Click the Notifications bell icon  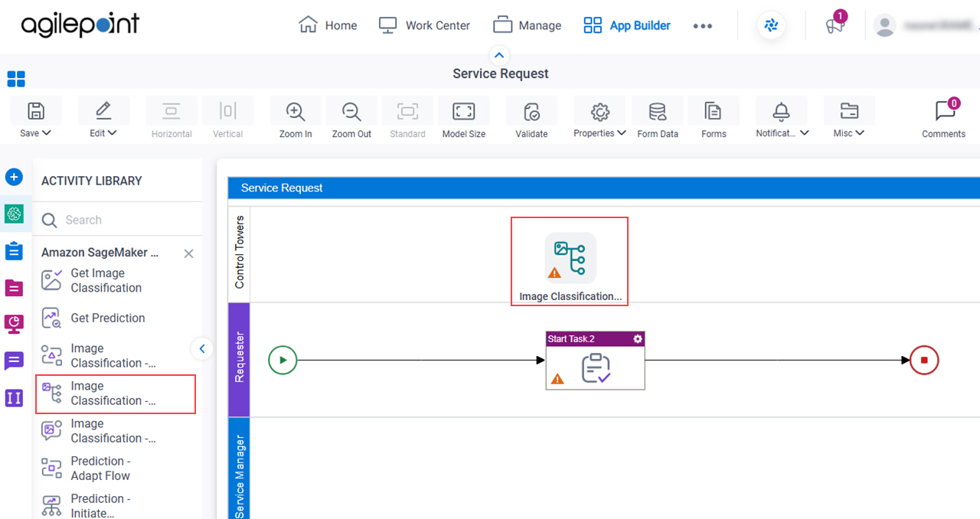(x=781, y=112)
